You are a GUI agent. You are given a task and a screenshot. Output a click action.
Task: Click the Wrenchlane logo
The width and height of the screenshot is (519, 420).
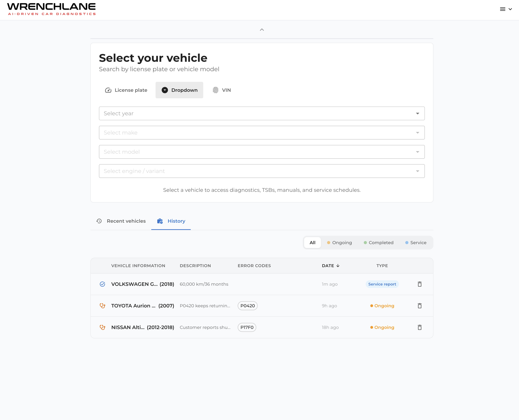[x=51, y=9]
